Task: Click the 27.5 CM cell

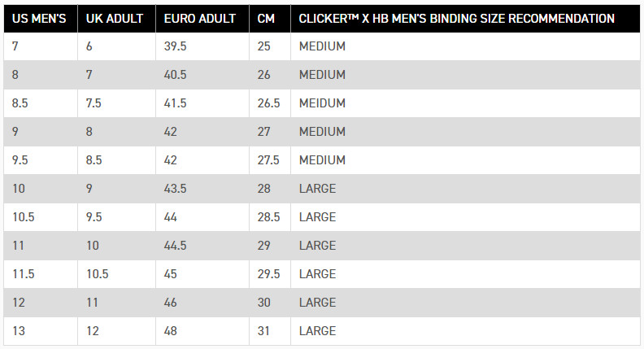Action: tap(268, 160)
